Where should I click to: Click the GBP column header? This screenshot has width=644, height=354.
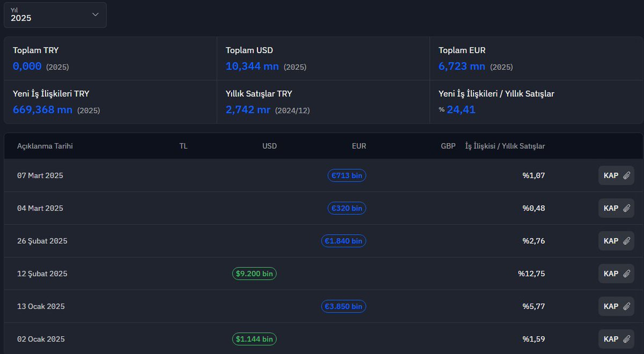pos(448,146)
